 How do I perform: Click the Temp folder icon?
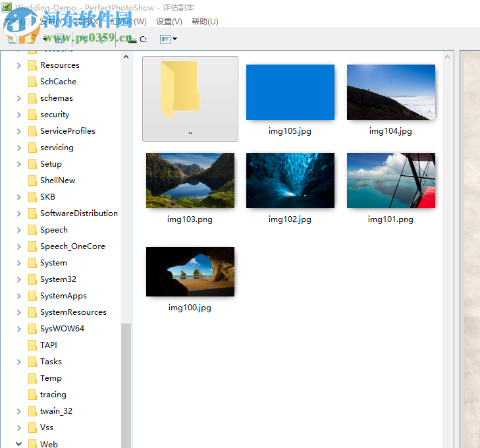(x=32, y=378)
